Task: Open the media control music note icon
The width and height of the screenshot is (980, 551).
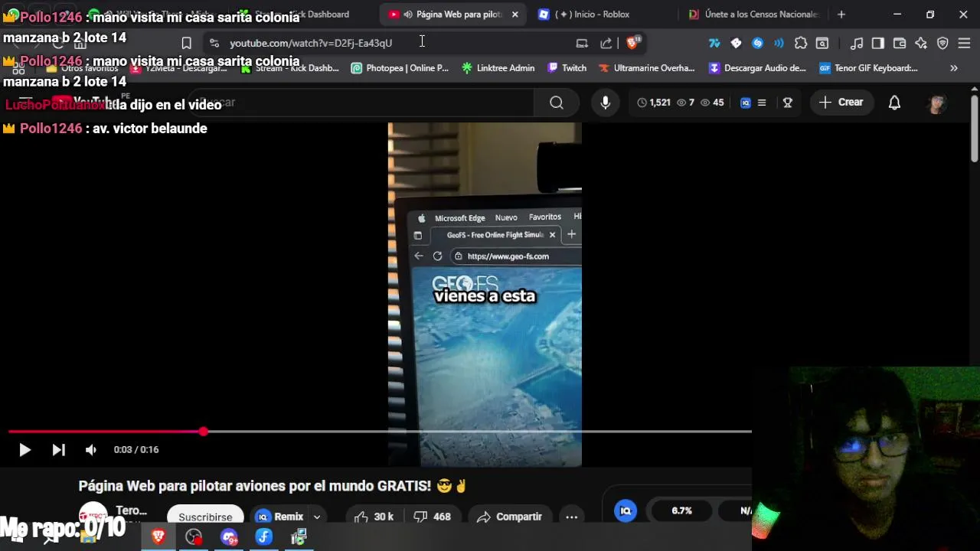Action: click(x=857, y=44)
